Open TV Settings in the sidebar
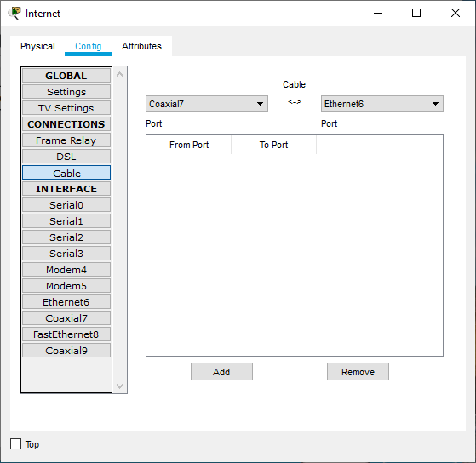Screen dimensions: 476x463 [x=66, y=108]
